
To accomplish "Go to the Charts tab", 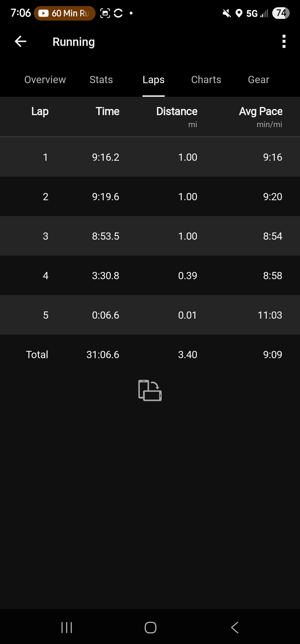I will coord(206,80).
